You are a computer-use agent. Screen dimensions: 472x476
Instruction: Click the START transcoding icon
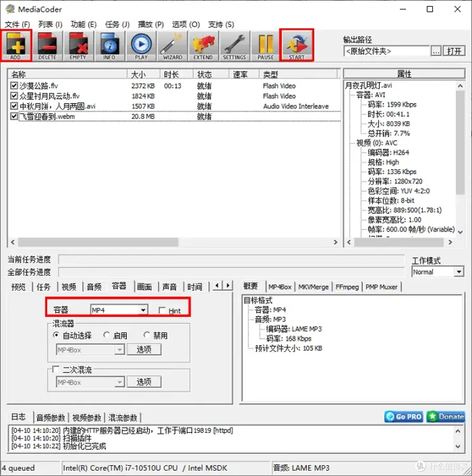(x=297, y=45)
